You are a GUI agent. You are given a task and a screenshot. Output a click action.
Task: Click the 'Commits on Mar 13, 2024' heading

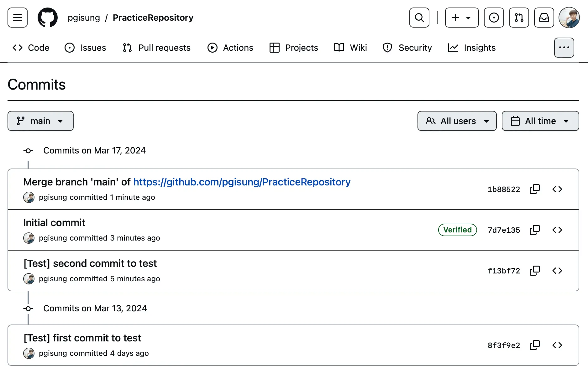click(95, 309)
